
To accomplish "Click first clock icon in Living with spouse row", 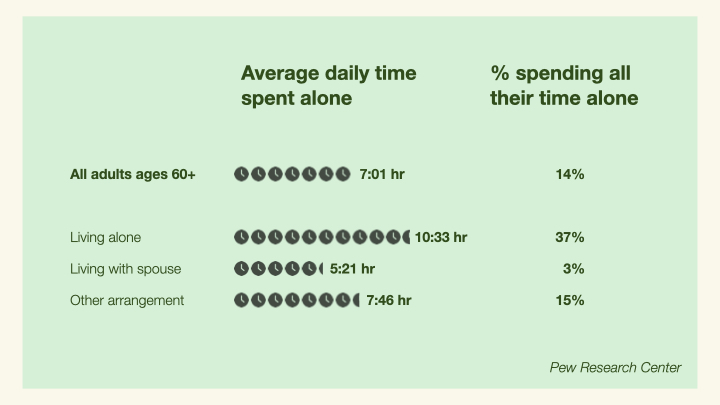I will tap(242, 269).
